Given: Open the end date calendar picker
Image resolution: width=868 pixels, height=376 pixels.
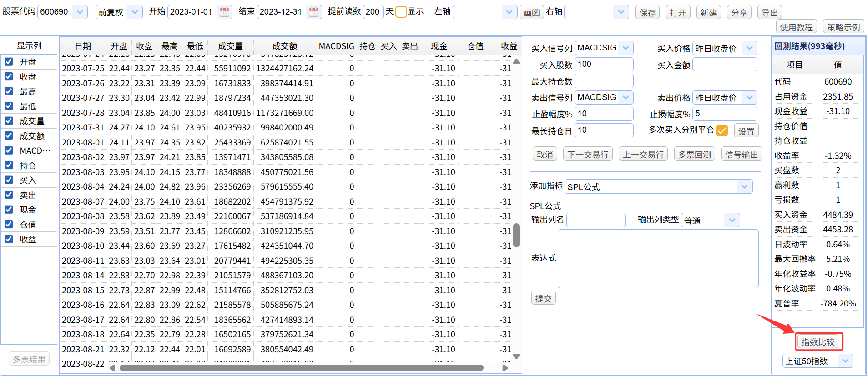Looking at the screenshot, I should click(313, 12).
